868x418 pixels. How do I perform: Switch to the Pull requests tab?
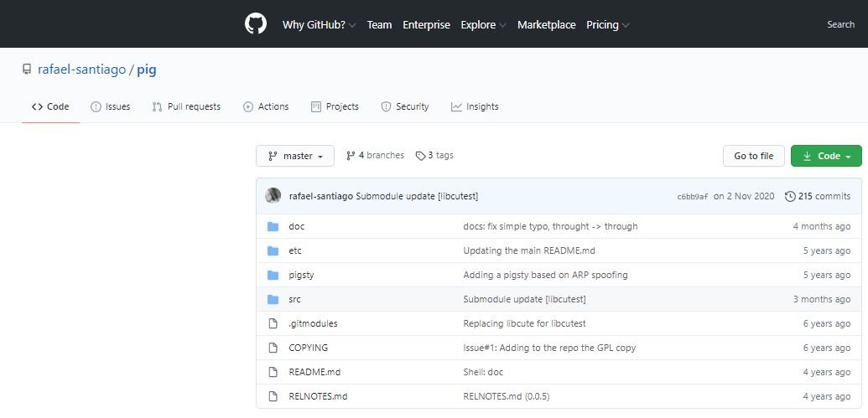[x=186, y=106]
